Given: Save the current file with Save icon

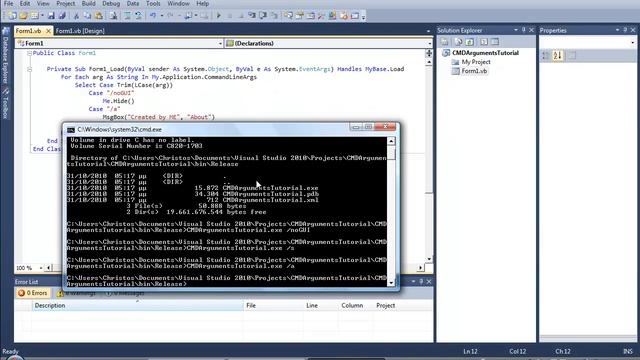Looking at the screenshot, I should click(51, 16).
